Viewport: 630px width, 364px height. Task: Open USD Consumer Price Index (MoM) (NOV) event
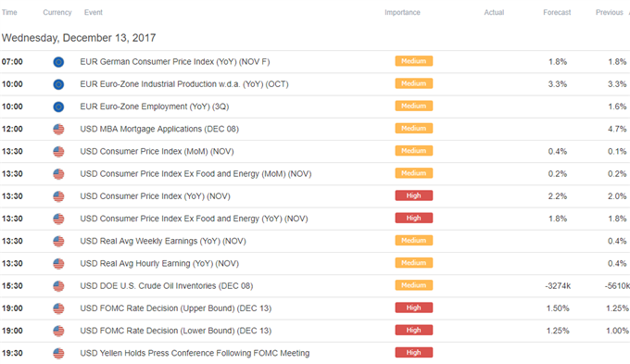157,152
